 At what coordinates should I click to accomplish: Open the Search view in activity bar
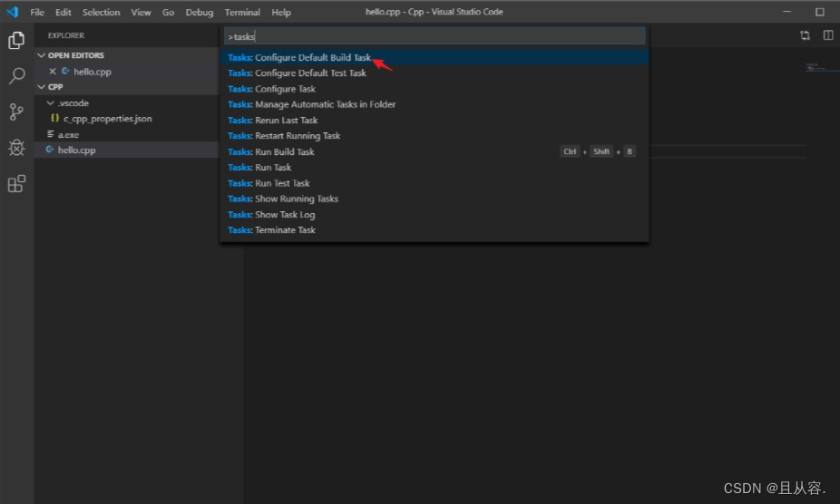pos(16,75)
